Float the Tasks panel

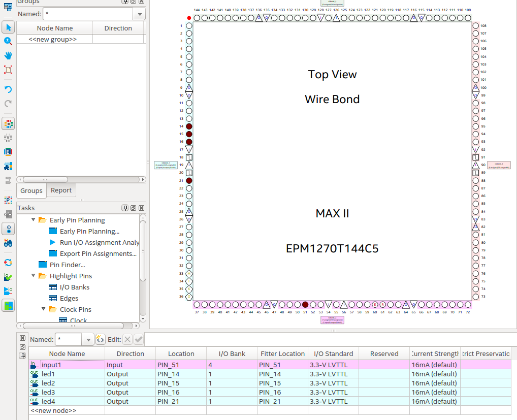133,208
